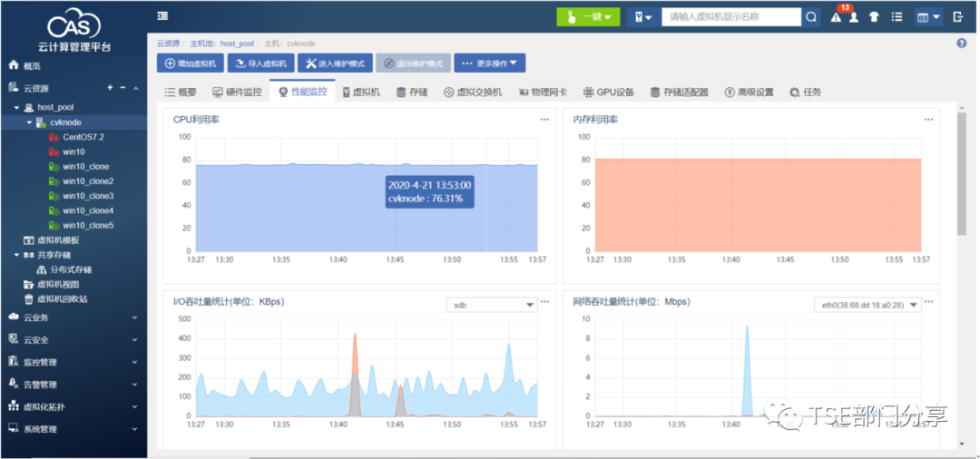Select the win10 virtual machine
This screenshot has width=980, height=459.
(x=73, y=151)
